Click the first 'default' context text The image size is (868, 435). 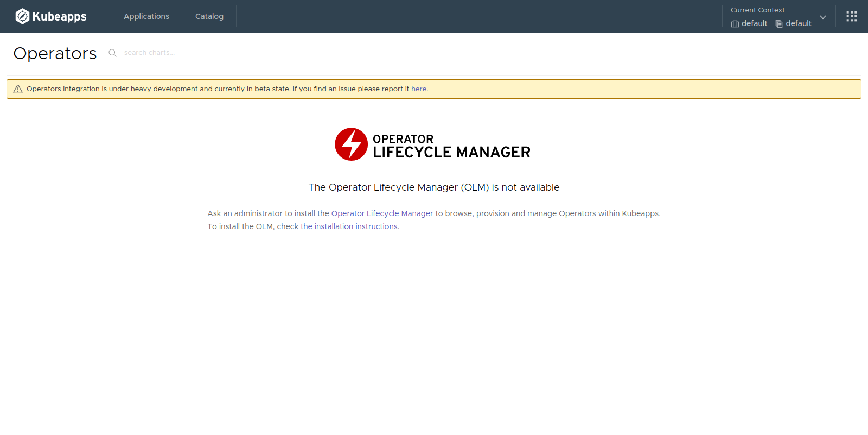click(754, 23)
